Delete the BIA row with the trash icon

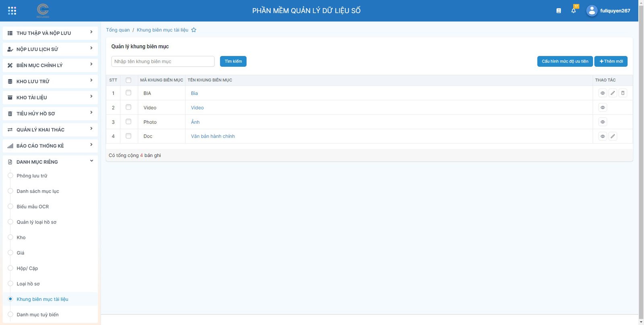tap(623, 93)
